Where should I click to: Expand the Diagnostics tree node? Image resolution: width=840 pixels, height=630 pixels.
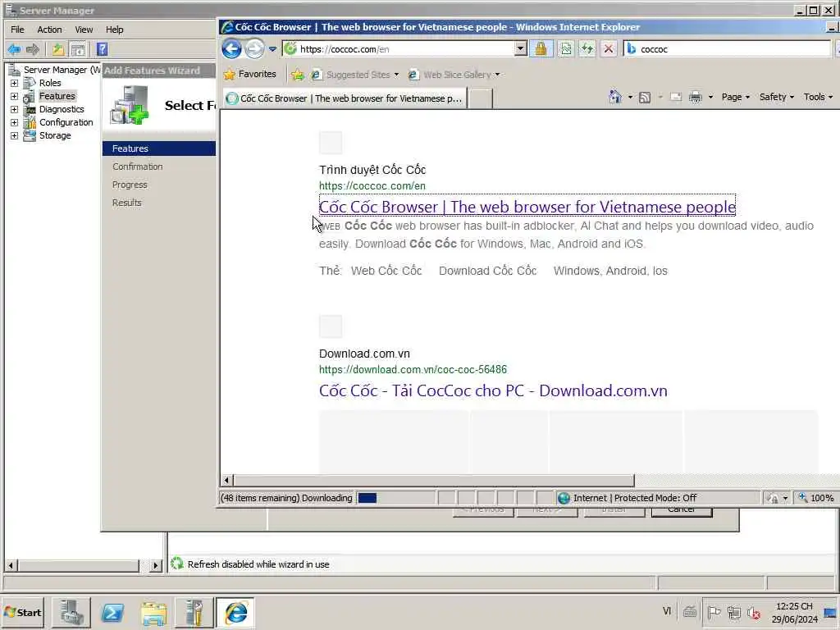click(15, 109)
